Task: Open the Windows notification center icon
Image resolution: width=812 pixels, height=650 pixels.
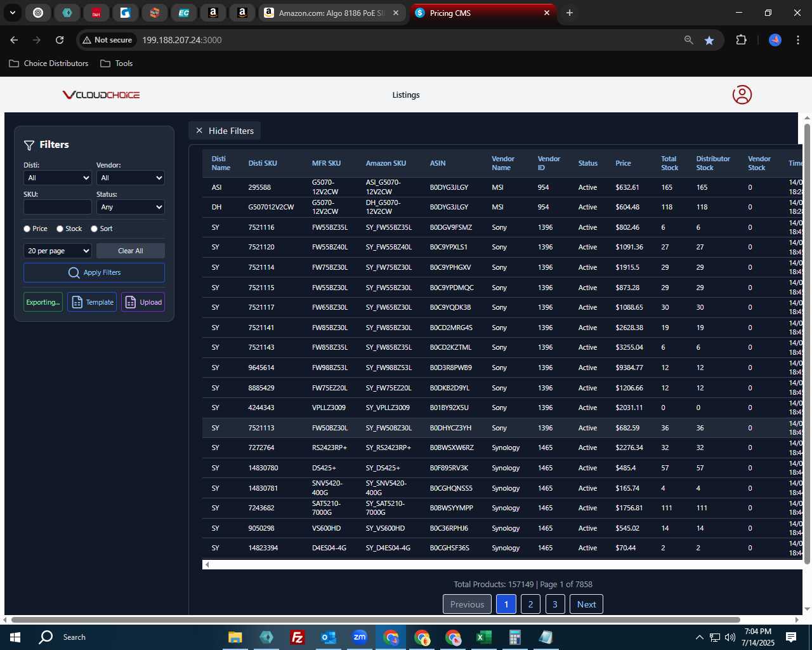Action: (x=791, y=637)
